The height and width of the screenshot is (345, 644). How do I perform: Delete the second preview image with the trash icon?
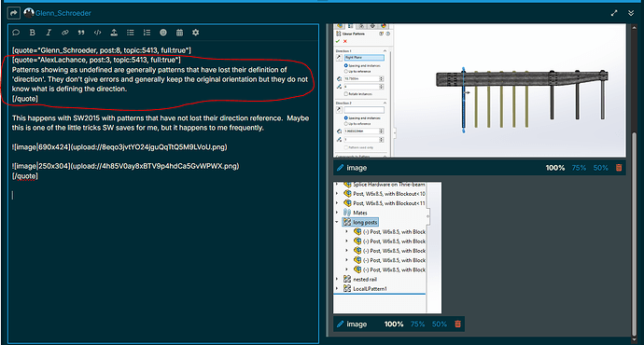[457, 324]
